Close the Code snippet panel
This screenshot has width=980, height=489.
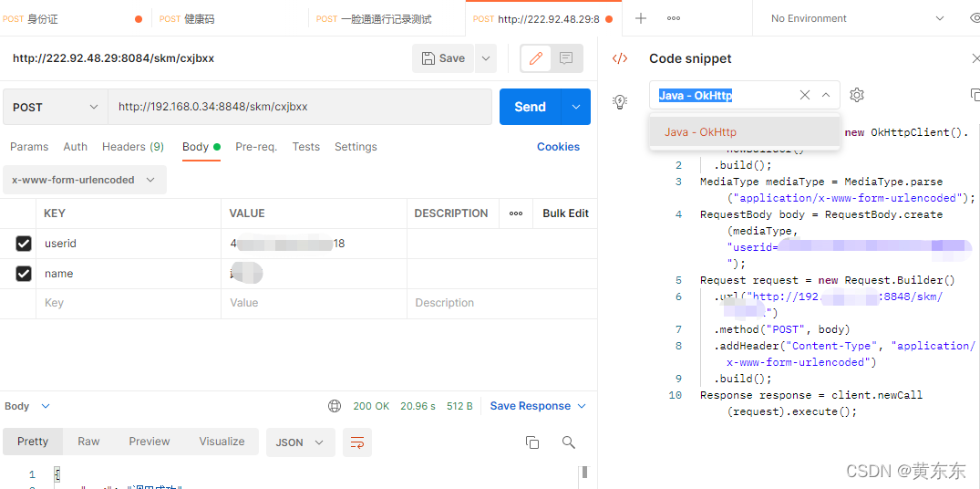coord(975,58)
